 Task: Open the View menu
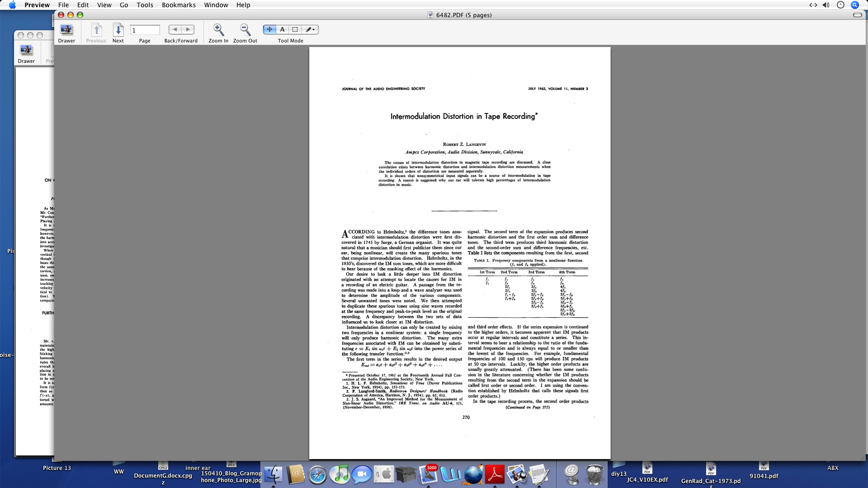(104, 5)
